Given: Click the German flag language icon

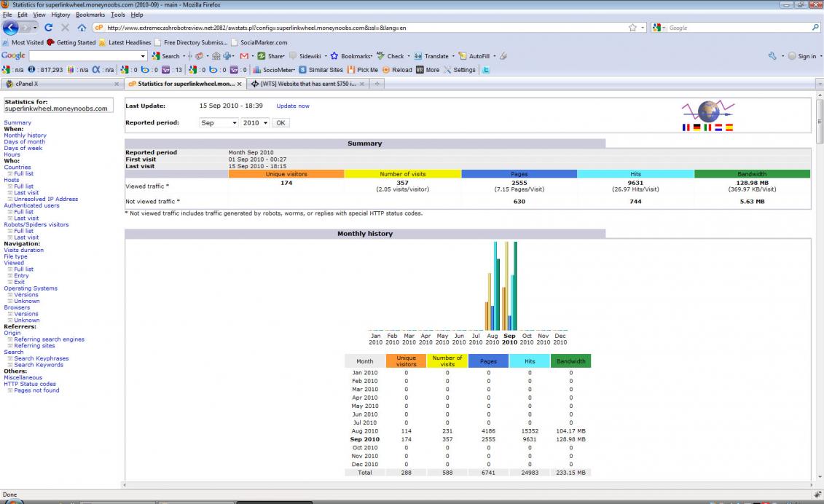Looking at the screenshot, I should tap(697, 127).
